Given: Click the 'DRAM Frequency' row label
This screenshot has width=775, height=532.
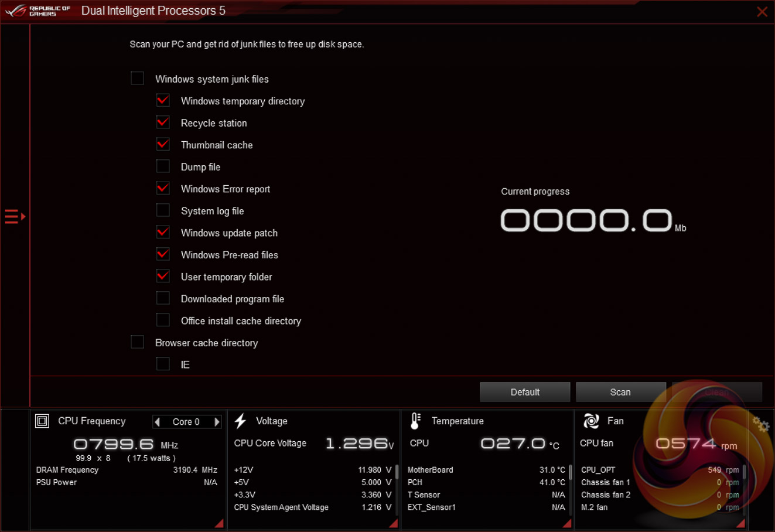Looking at the screenshot, I should [x=67, y=470].
